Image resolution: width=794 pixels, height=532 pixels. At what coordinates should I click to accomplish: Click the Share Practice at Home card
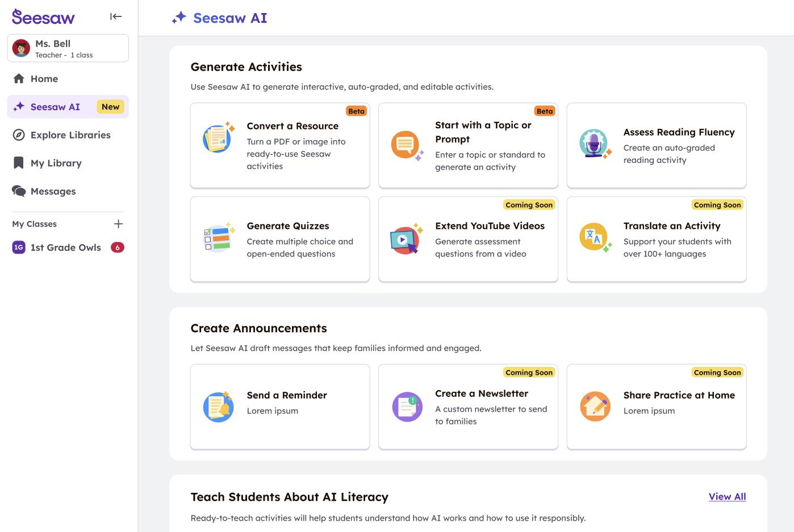click(x=657, y=407)
